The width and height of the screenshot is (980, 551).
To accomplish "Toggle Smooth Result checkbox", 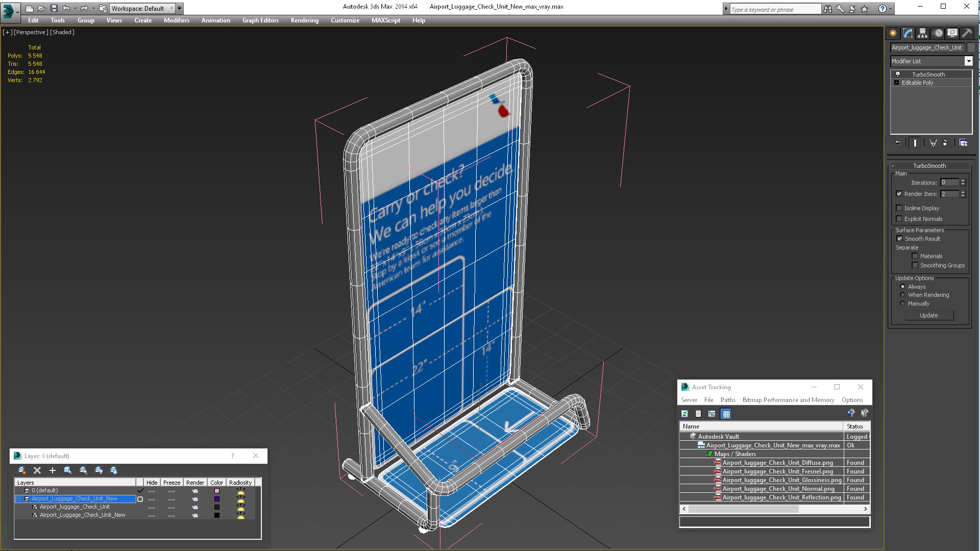I will [899, 239].
